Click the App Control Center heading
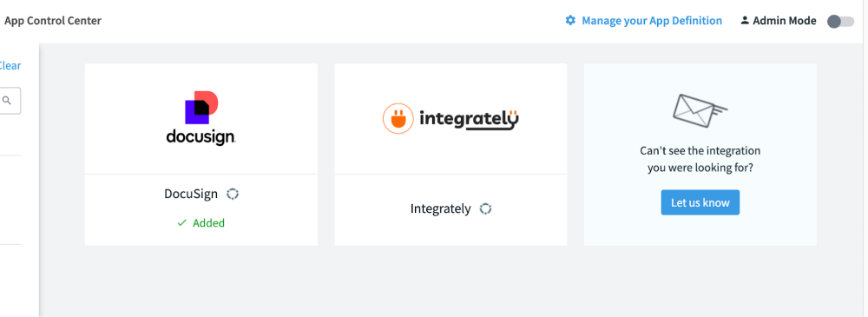This screenshot has width=868, height=317. pyautogui.click(x=53, y=21)
